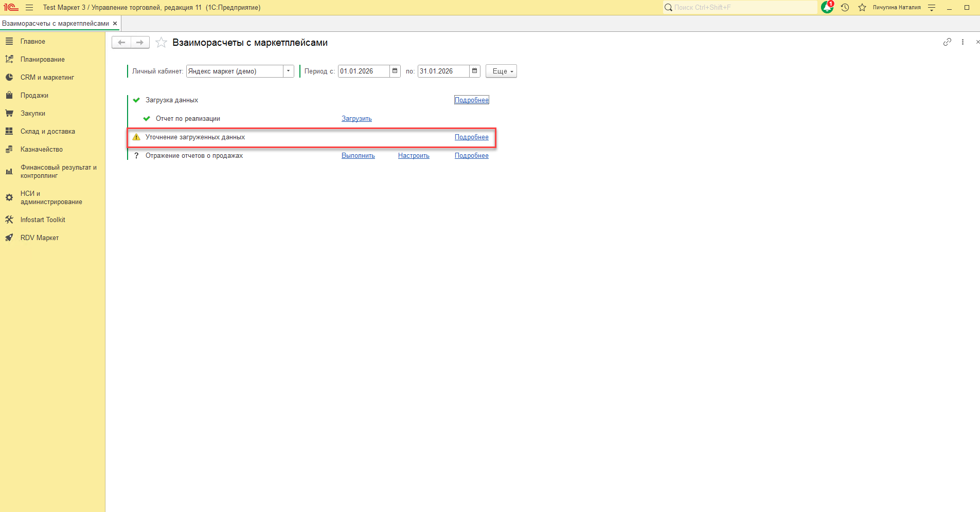Click the user name Пичугина Наталия
Image resolution: width=980 pixels, height=512 pixels.
pyautogui.click(x=897, y=8)
